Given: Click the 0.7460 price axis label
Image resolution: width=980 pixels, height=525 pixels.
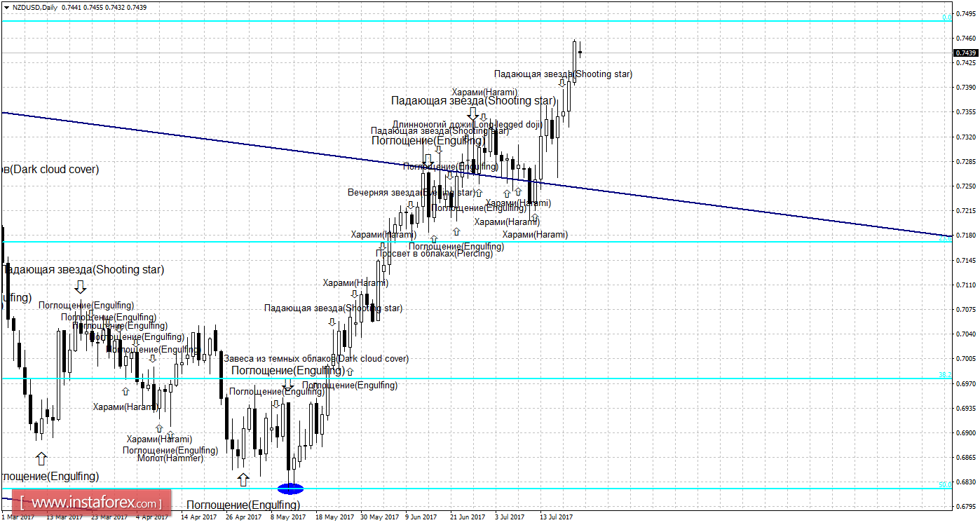Looking at the screenshot, I should point(965,38).
